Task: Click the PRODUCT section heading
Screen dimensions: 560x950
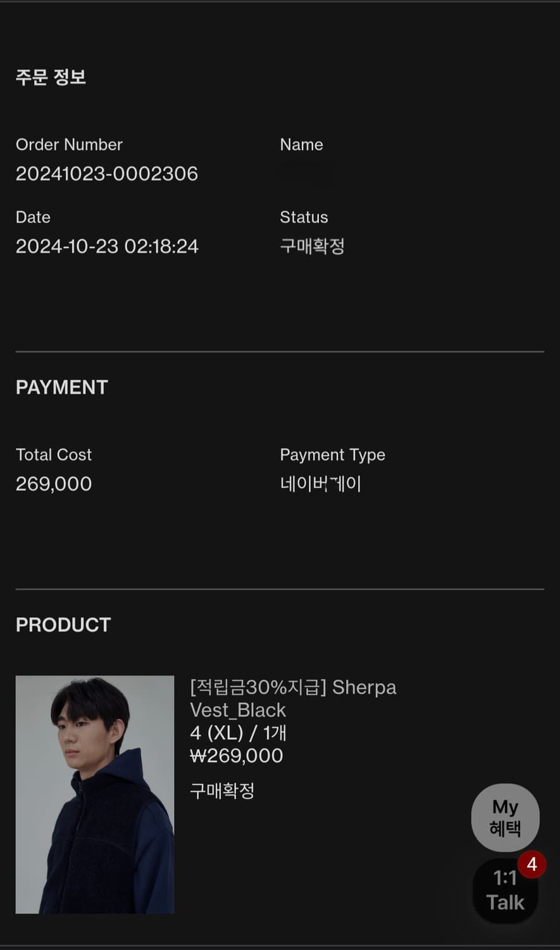Action: [63, 625]
